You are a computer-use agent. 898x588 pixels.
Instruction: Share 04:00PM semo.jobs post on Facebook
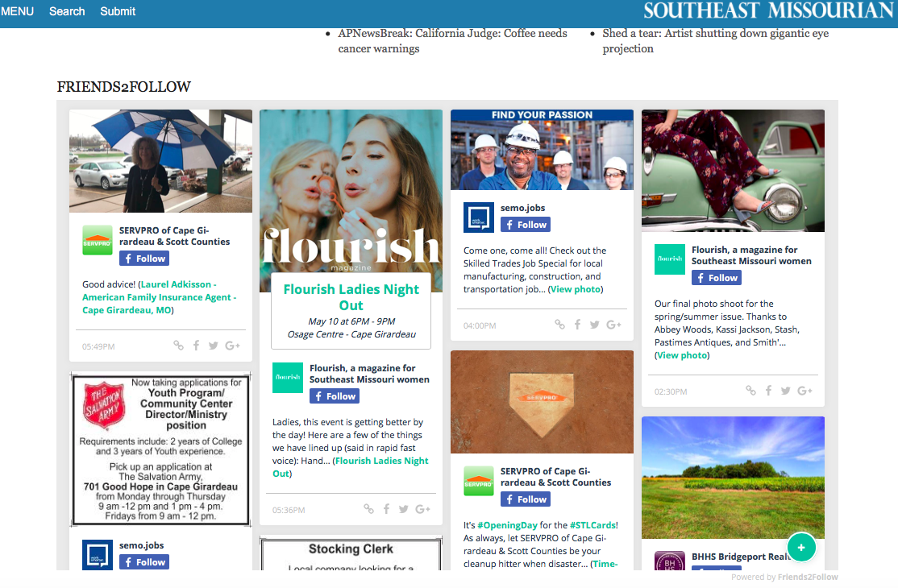578,325
